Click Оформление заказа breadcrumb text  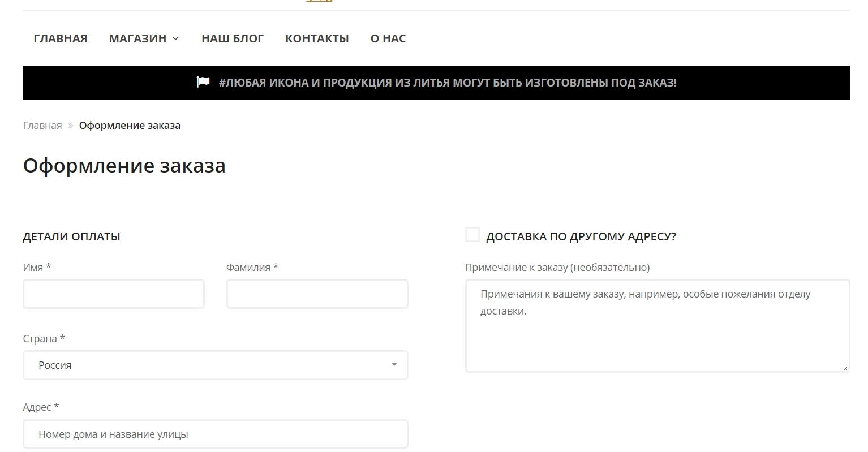pyautogui.click(x=130, y=126)
